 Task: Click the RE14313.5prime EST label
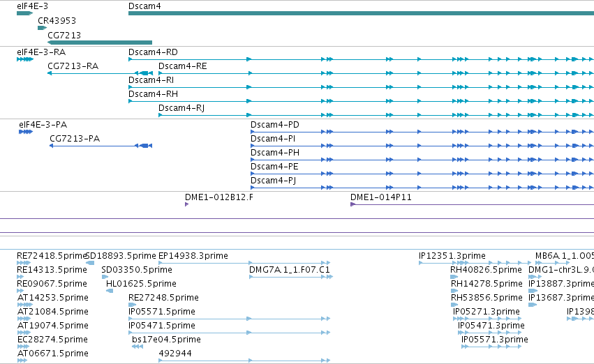tap(52, 270)
